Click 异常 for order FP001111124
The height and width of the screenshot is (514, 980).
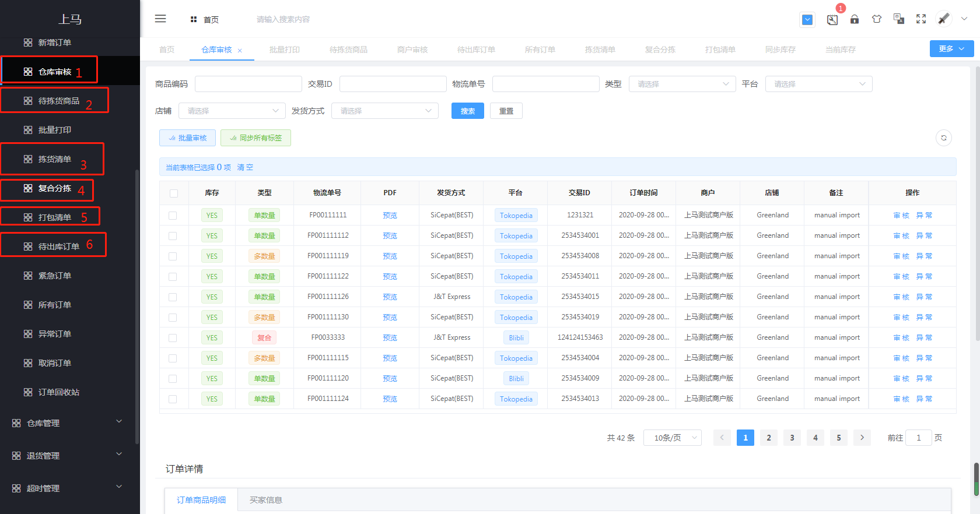tap(924, 399)
